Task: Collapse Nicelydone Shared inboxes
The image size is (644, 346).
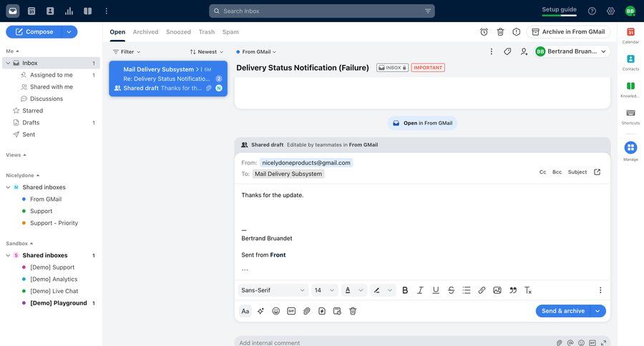Action: tap(8, 187)
